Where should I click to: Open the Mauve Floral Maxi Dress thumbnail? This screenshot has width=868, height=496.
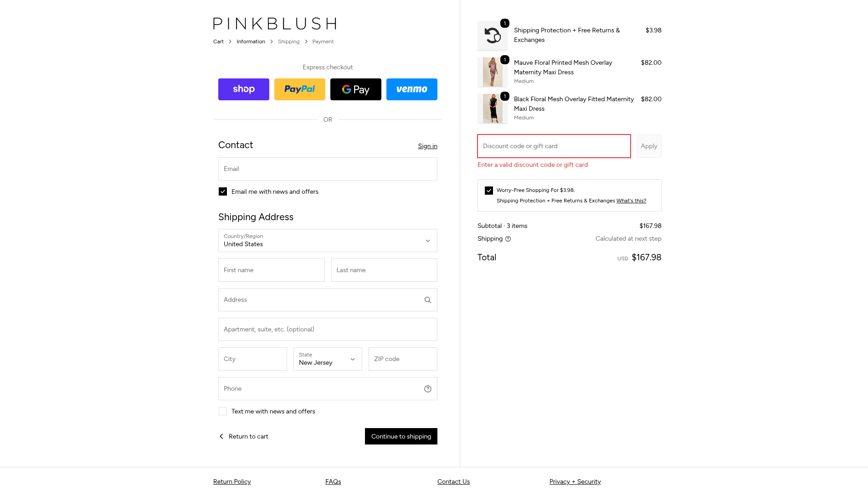(492, 72)
